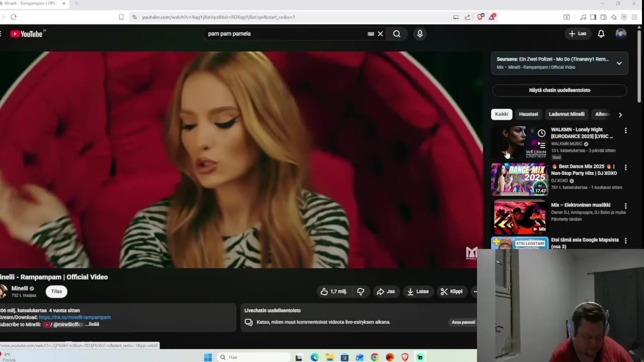Dislike the video with thumbs down

coord(361,292)
